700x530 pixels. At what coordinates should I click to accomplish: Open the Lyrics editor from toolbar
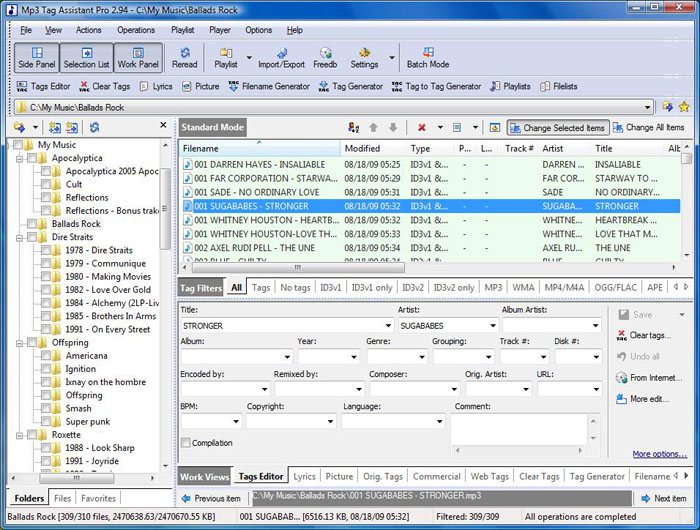coord(155,86)
